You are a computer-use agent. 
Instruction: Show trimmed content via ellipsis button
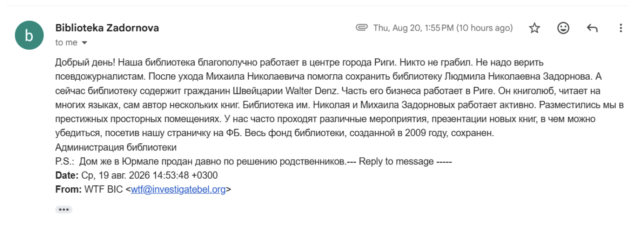point(64,209)
